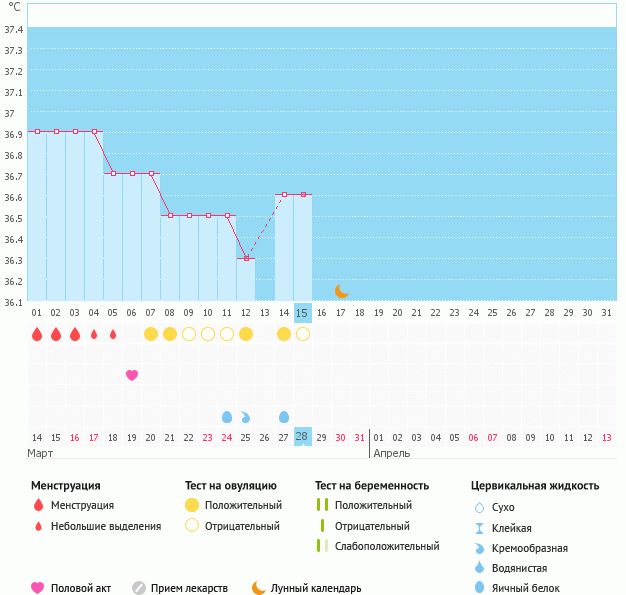
Task: Click the 'Прием лекарств' legend icon
Action: [139, 588]
